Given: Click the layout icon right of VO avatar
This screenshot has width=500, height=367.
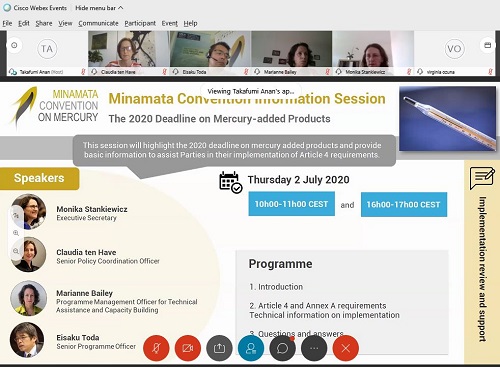Looking at the screenshot, I should coord(487,45).
